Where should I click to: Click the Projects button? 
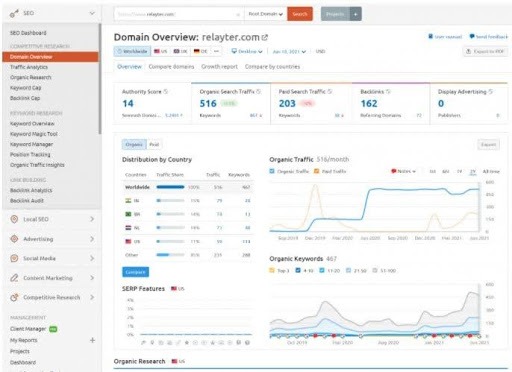(x=335, y=14)
